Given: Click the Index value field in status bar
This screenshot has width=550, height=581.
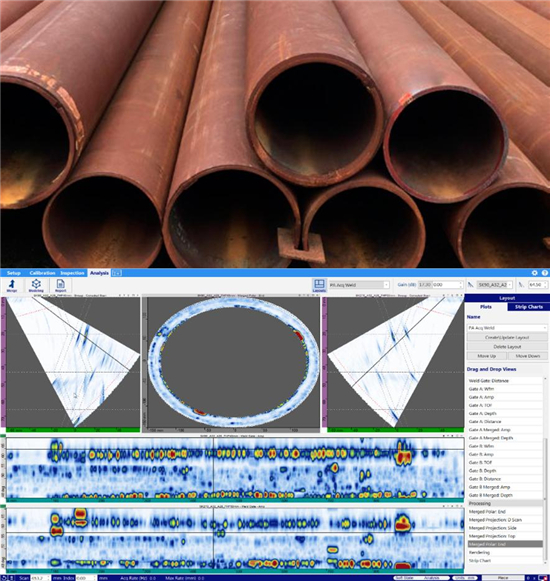Looking at the screenshot, I should coord(86,578).
